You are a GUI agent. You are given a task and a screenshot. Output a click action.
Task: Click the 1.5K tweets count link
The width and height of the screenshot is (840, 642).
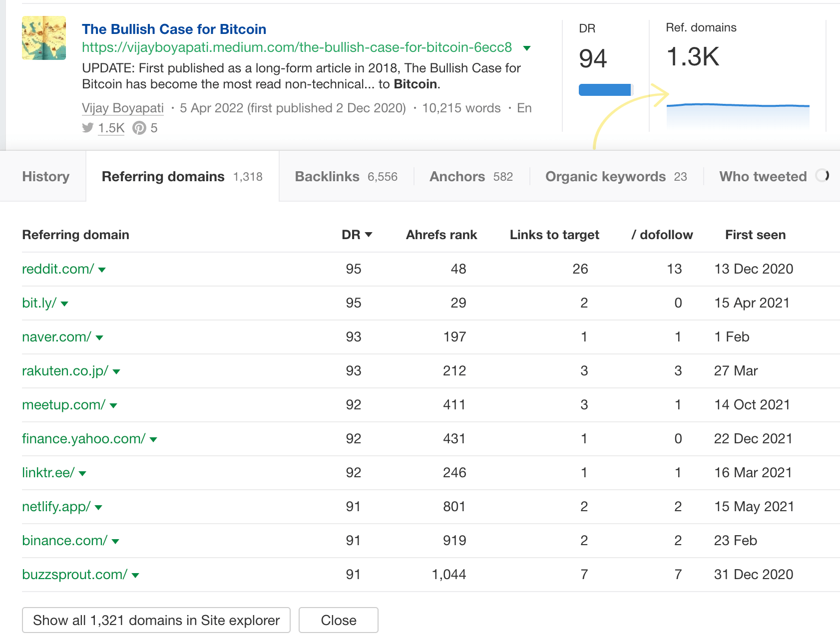click(x=111, y=128)
